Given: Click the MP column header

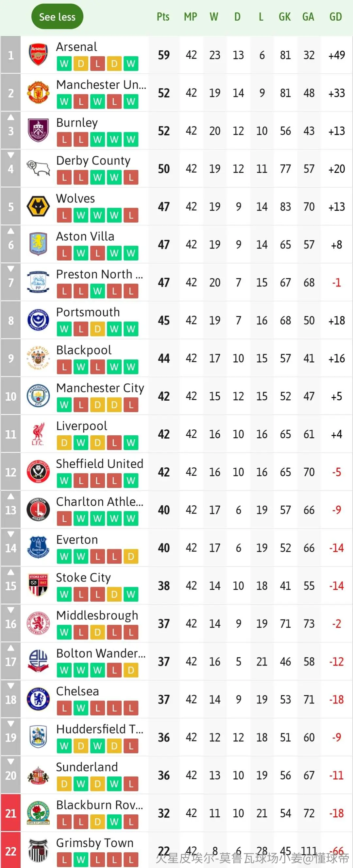Looking at the screenshot, I should pyautogui.click(x=190, y=17).
